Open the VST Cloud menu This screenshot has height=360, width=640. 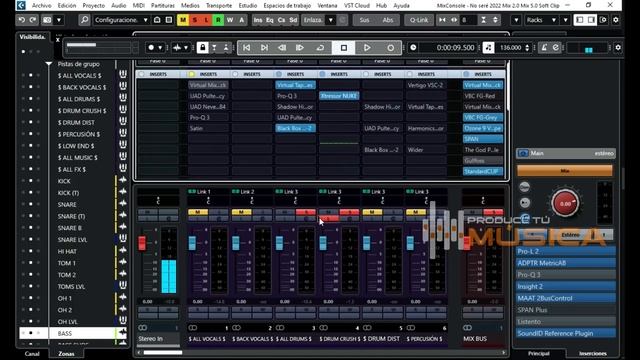point(356,5)
